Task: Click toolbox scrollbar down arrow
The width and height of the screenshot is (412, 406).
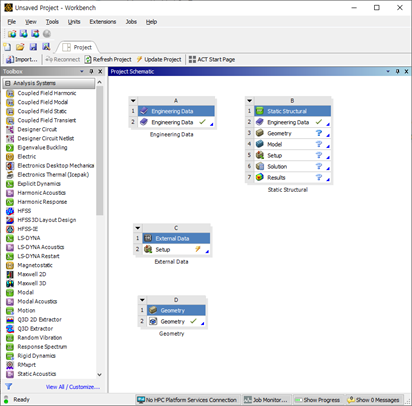Action: (99, 375)
